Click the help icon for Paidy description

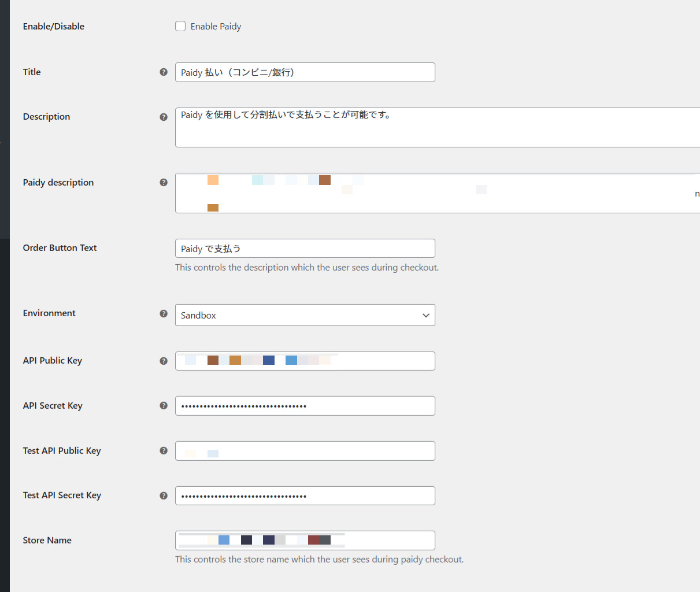pos(164,182)
